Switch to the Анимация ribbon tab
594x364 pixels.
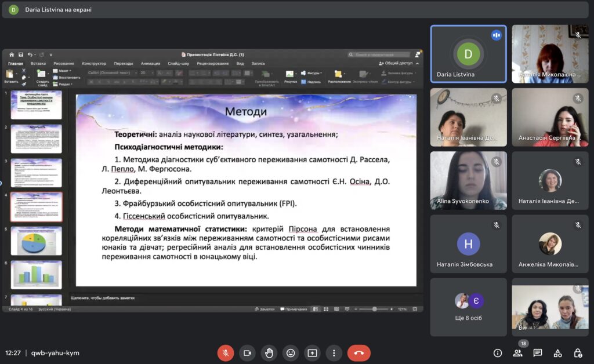150,63
